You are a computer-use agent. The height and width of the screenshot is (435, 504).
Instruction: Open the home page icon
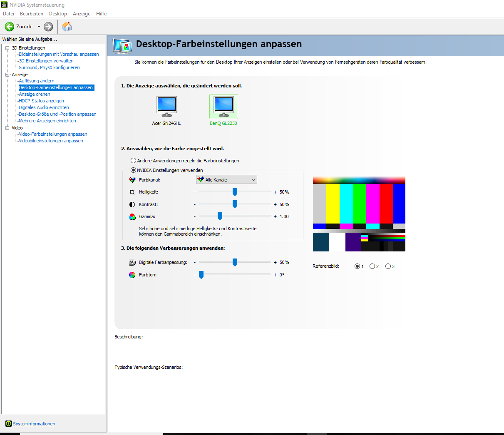point(67,27)
